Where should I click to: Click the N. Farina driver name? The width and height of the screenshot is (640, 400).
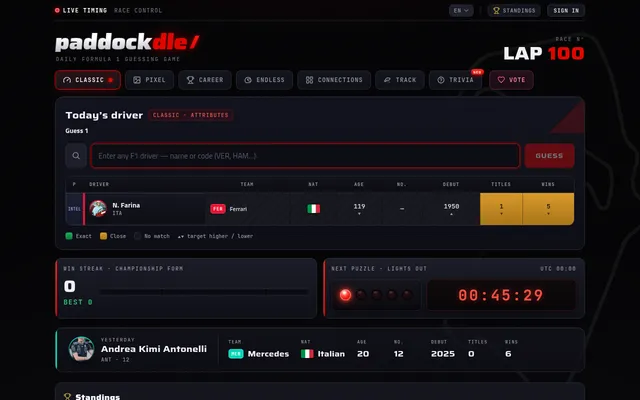[126, 205]
